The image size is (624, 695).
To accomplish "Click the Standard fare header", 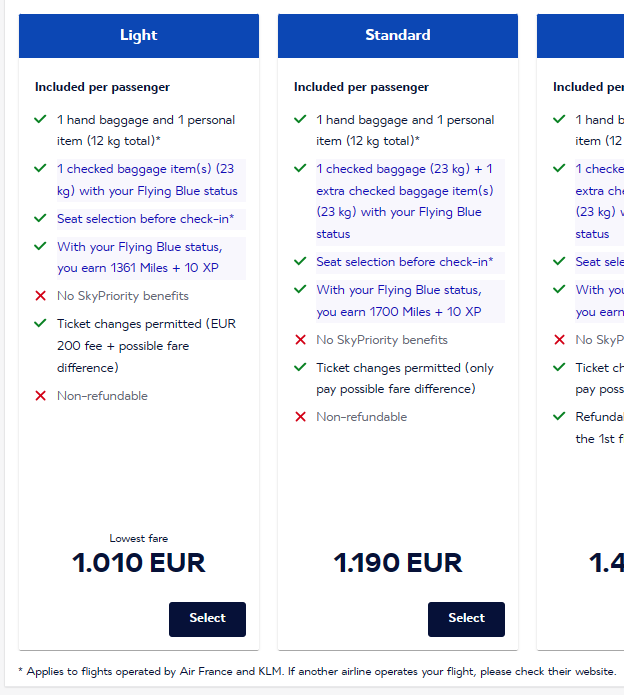I will pyautogui.click(x=397, y=35).
